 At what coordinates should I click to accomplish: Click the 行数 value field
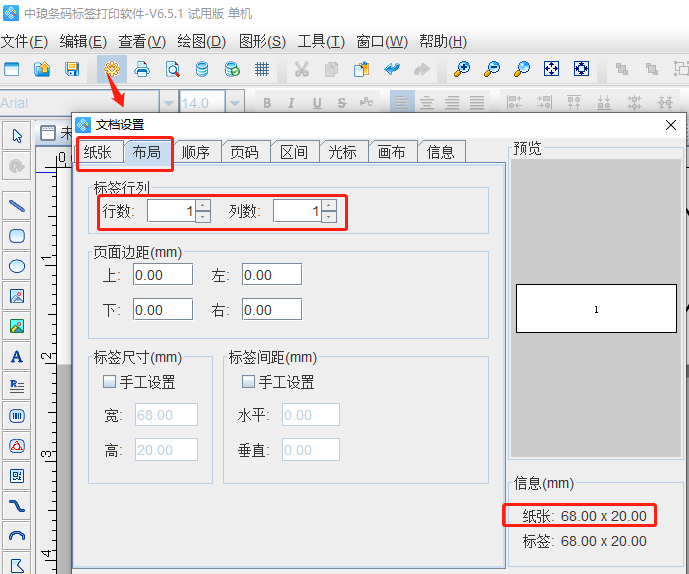pos(171,211)
